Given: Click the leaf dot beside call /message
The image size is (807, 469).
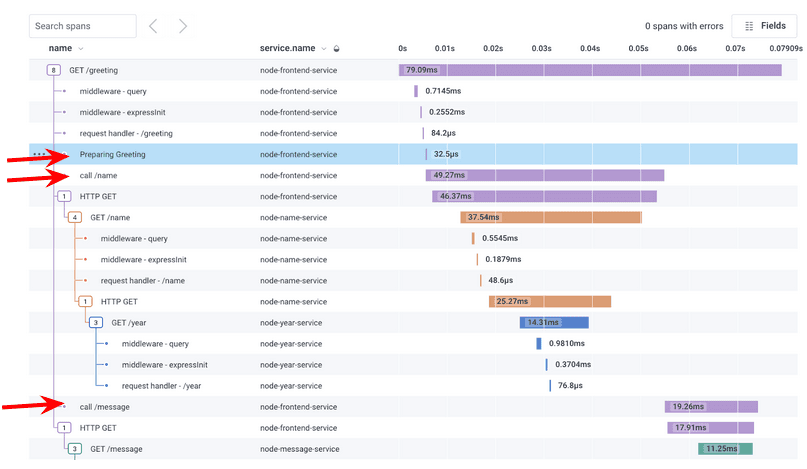Looking at the screenshot, I should tap(65, 407).
